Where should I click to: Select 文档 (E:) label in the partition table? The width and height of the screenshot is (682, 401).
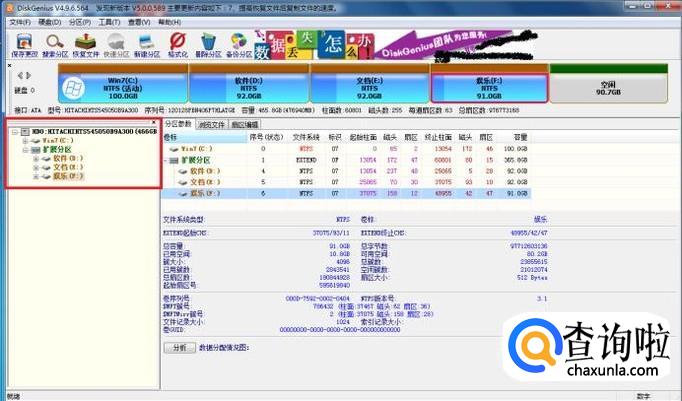tap(205, 182)
